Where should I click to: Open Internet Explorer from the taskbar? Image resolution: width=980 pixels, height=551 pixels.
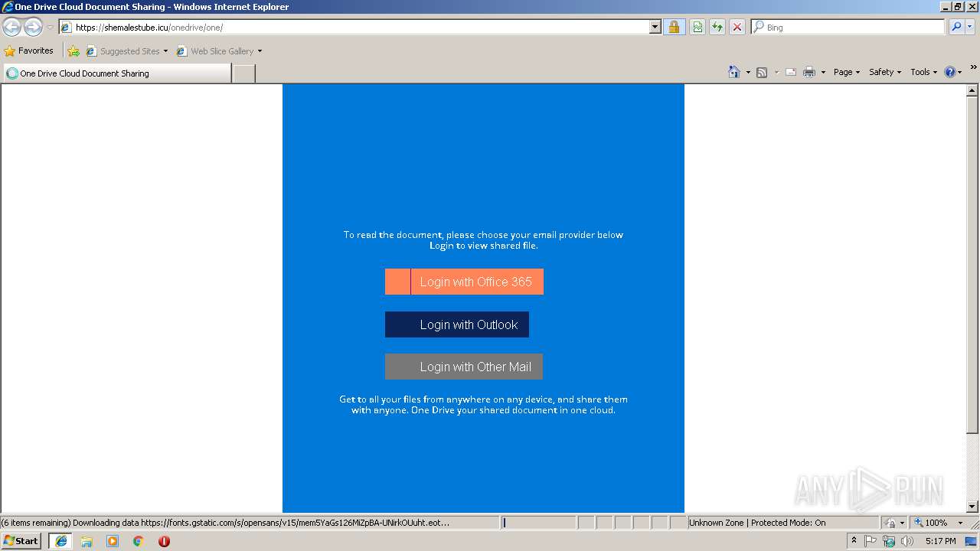pos(60,541)
